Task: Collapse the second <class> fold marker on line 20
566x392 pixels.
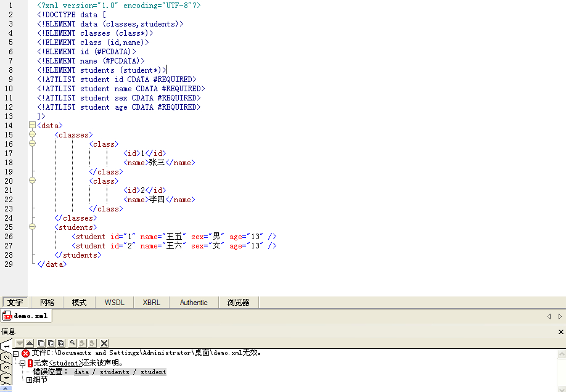Action: click(32, 180)
